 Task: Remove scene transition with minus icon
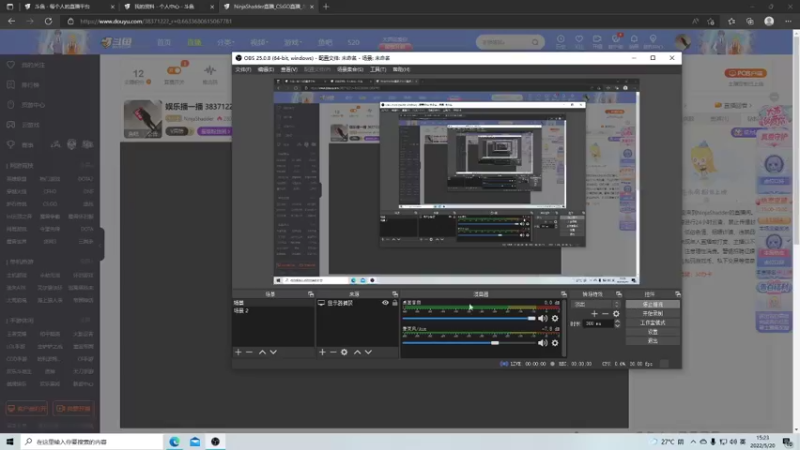pyautogui.click(x=605, y=314)
